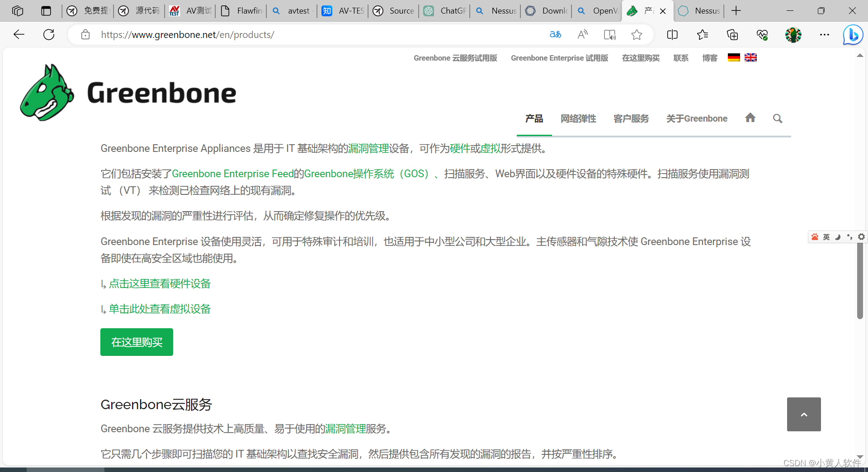Viewport: 868px width, 472px height.
Task: Switch to the ChatGP tab
Action: (x=445, y=11)
